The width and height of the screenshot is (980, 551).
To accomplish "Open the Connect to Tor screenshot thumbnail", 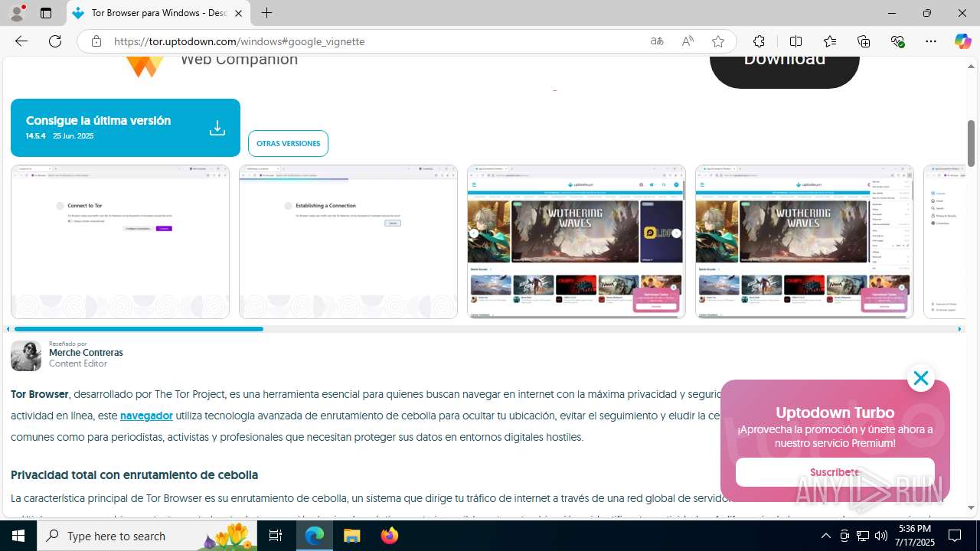I will coord(120,241).
